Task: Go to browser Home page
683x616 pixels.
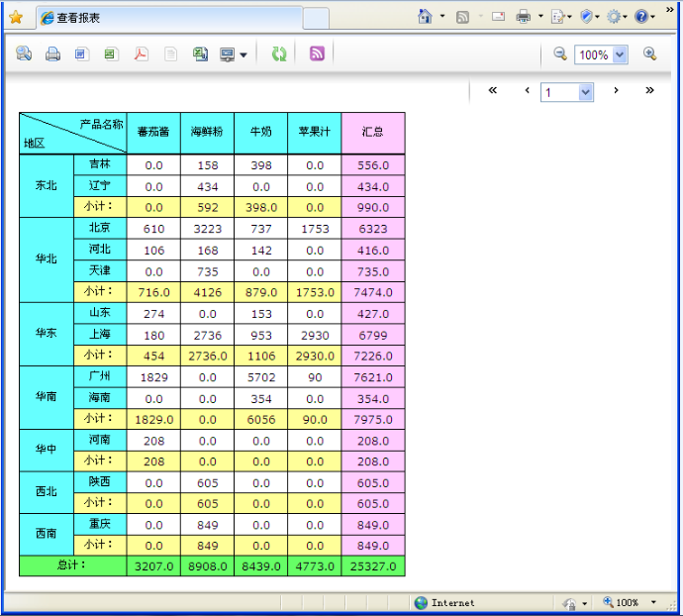Action: tap(425, 17)
